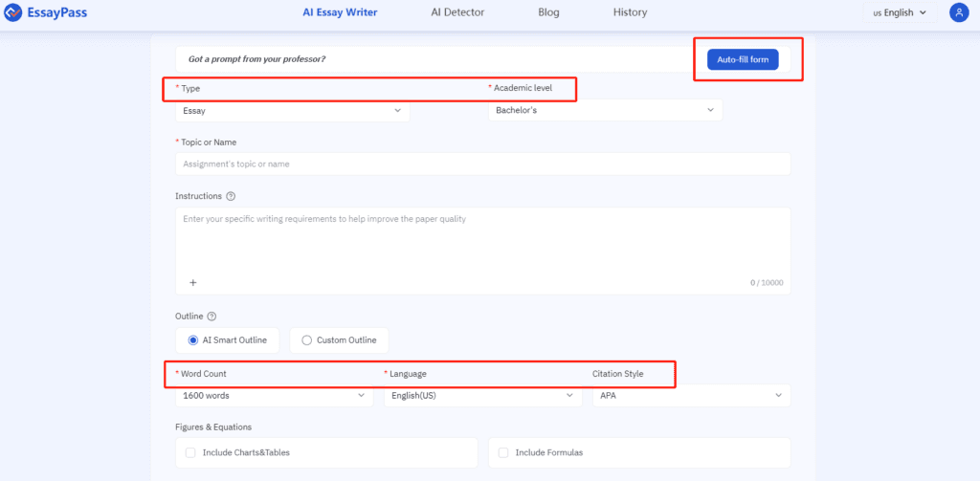
Task: Select the AI Smart Outline radio button
Action: click(x=193, y=340)
